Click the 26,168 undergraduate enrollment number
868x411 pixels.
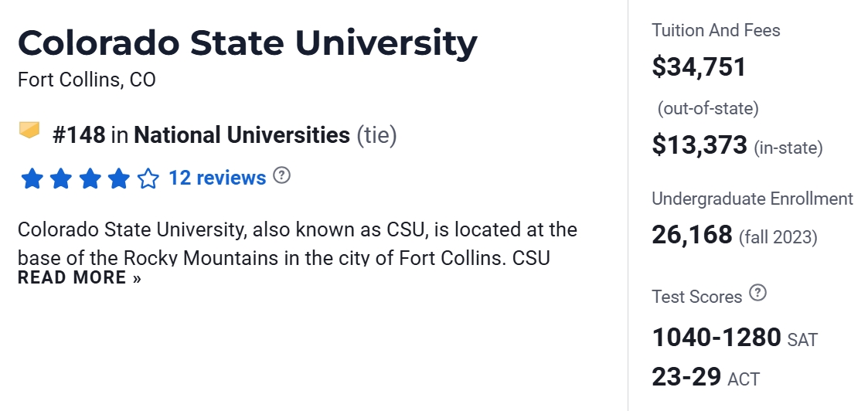pos(692,234)
